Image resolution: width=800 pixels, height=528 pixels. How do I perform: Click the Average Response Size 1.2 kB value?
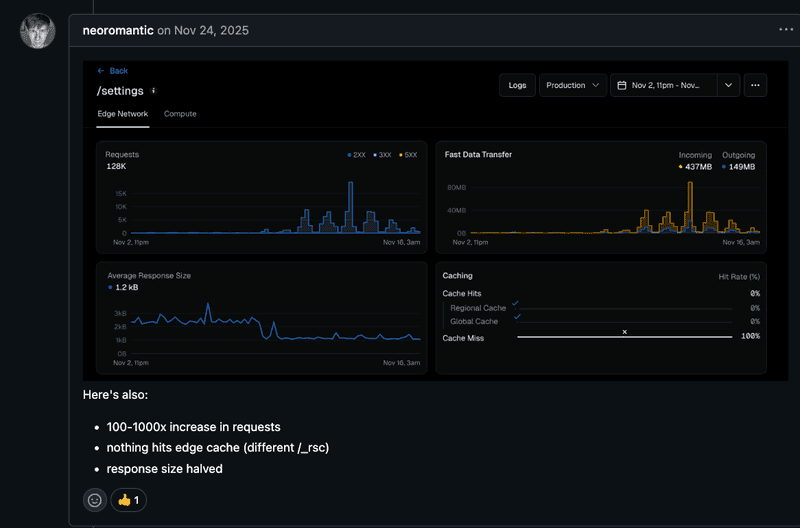point(127,287)
